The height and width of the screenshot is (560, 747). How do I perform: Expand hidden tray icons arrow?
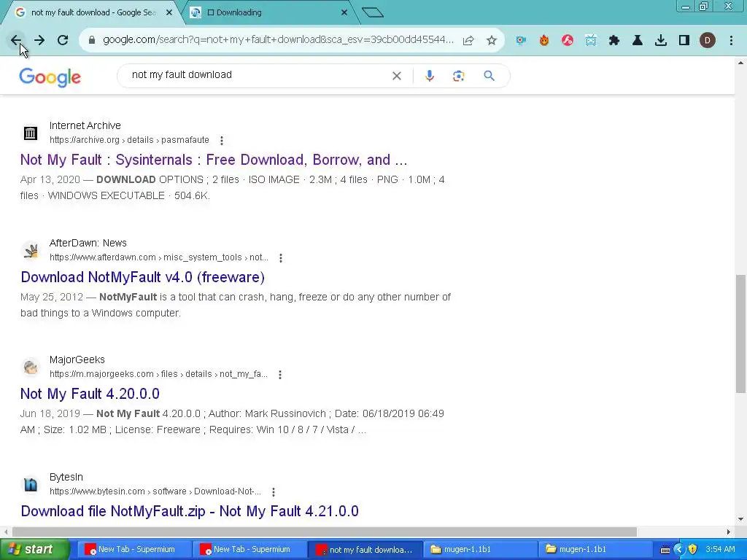(x=679, y=550)
